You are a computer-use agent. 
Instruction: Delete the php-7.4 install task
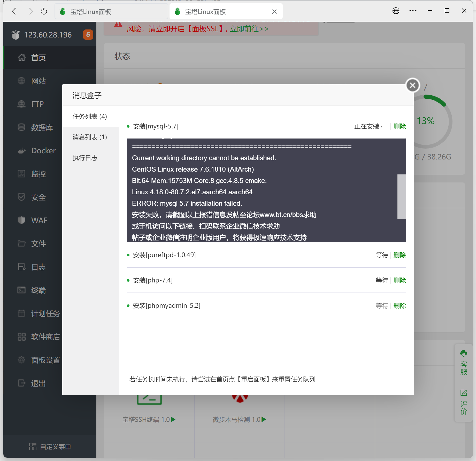point(400,280)
